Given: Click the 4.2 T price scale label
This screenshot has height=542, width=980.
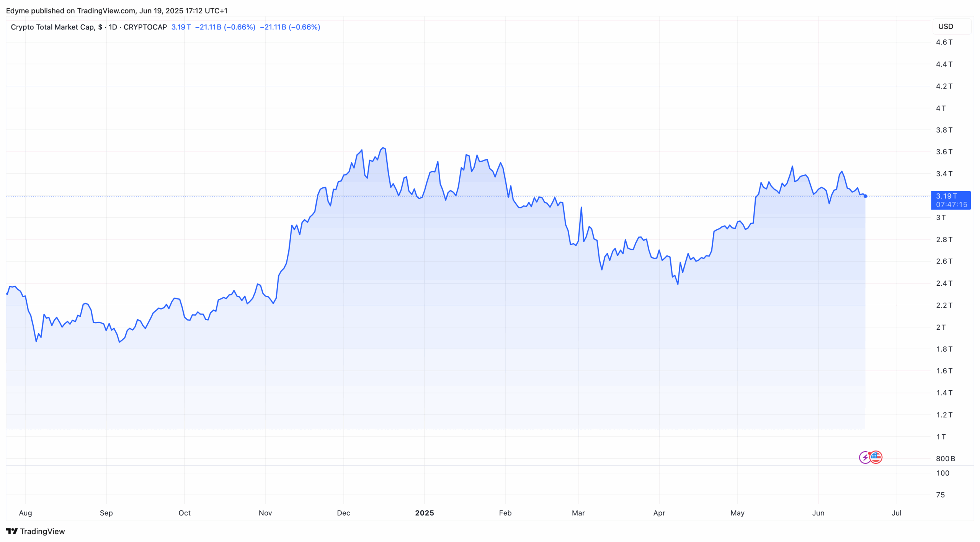Looking at the screenshot, I should click(944, 86).
